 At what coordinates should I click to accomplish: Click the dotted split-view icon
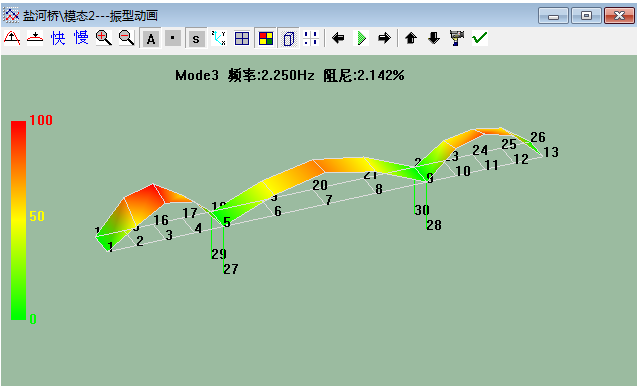[x=311, y=38]
